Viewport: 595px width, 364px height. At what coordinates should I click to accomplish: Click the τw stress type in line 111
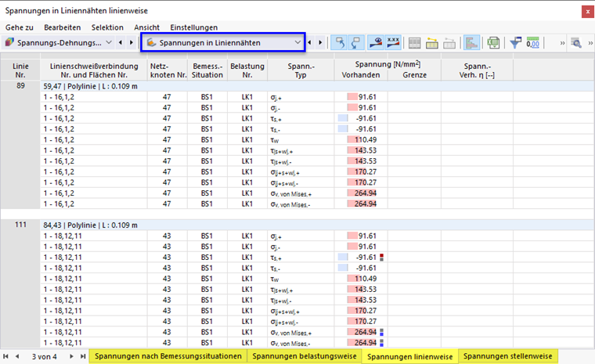274,279
